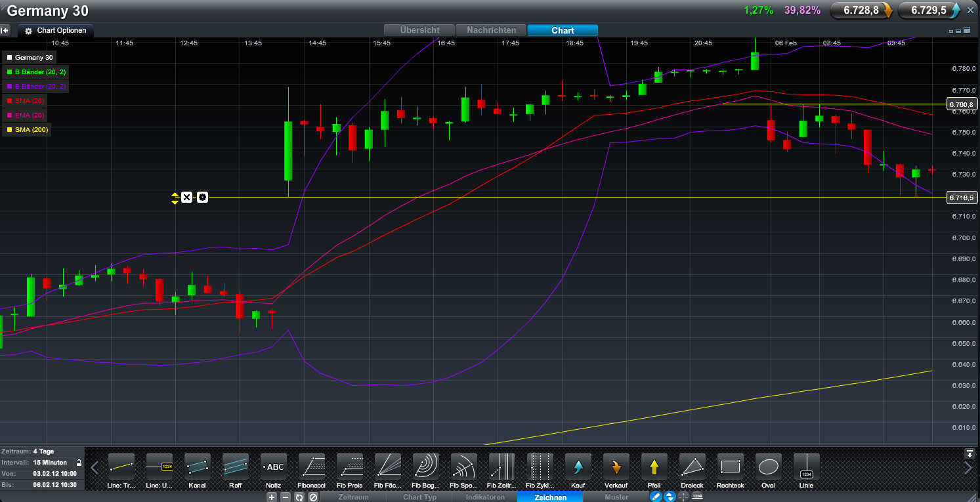Draw a Dreieck triangle shape

click(x=692, y=471)
